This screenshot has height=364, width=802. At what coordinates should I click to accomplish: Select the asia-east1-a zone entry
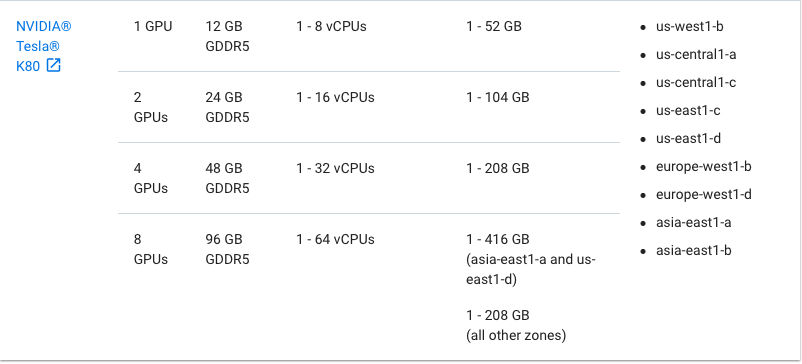coord(694,223)
